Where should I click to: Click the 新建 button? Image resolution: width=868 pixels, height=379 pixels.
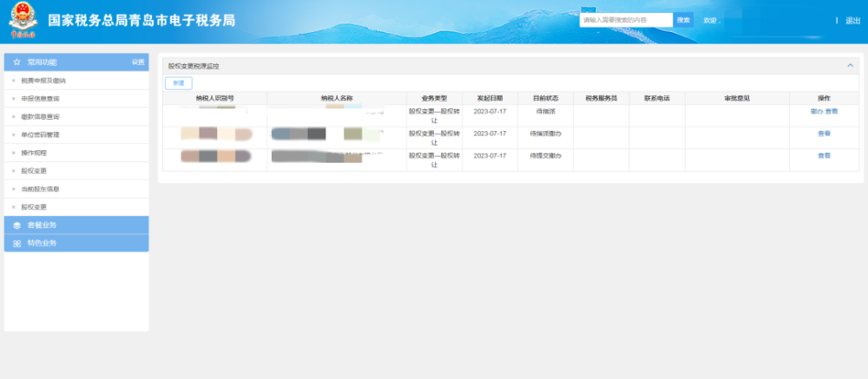tap(178, 82)
